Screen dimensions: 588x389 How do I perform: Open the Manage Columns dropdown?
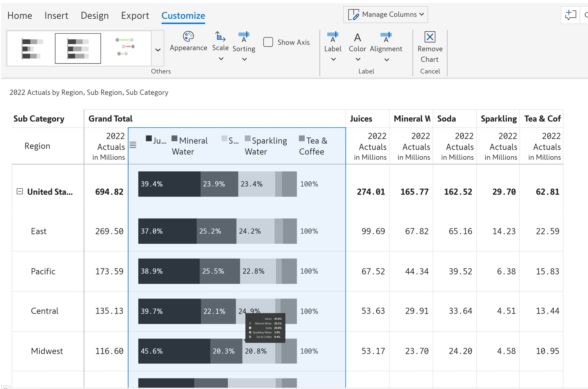(385, 15)
